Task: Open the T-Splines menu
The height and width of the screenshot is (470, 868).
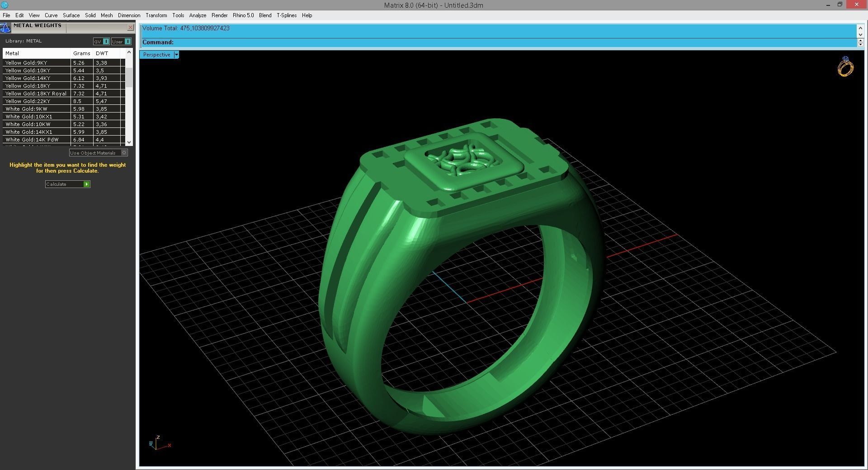Action: 287,15
